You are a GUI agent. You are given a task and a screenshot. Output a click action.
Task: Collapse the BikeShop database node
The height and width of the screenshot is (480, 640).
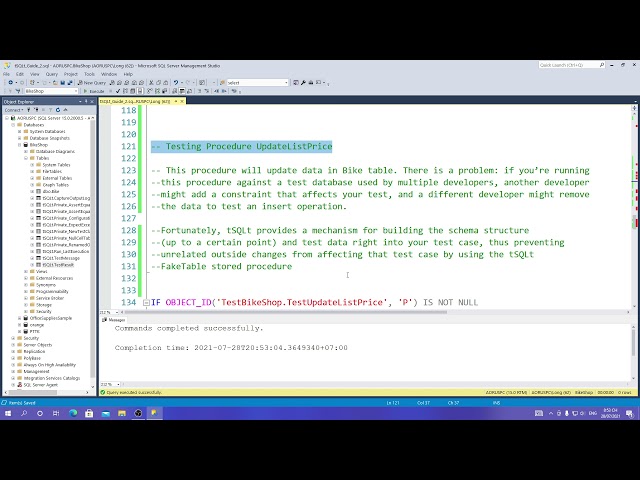[x=20, y=145]
